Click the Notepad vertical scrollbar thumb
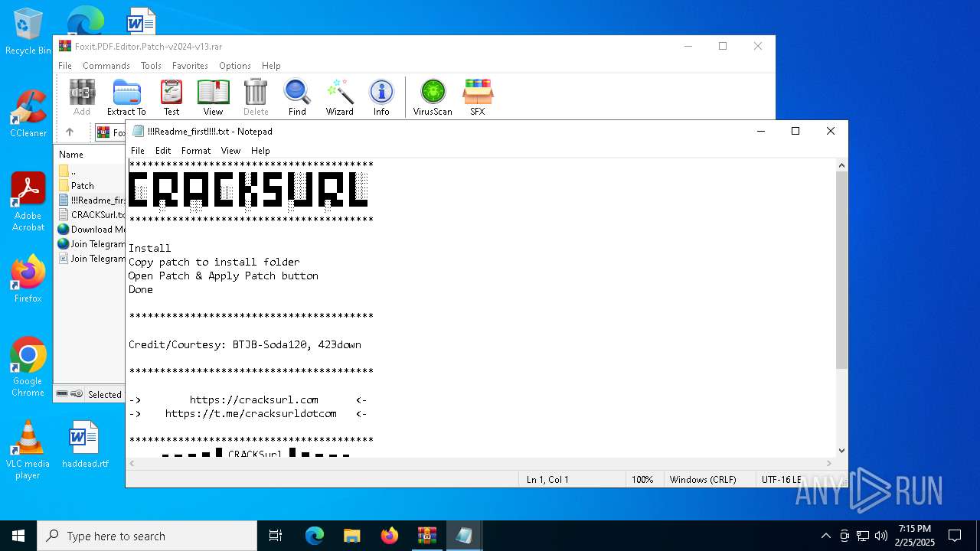The width and height of the screenshot is (980, 551). click(841, 270)
